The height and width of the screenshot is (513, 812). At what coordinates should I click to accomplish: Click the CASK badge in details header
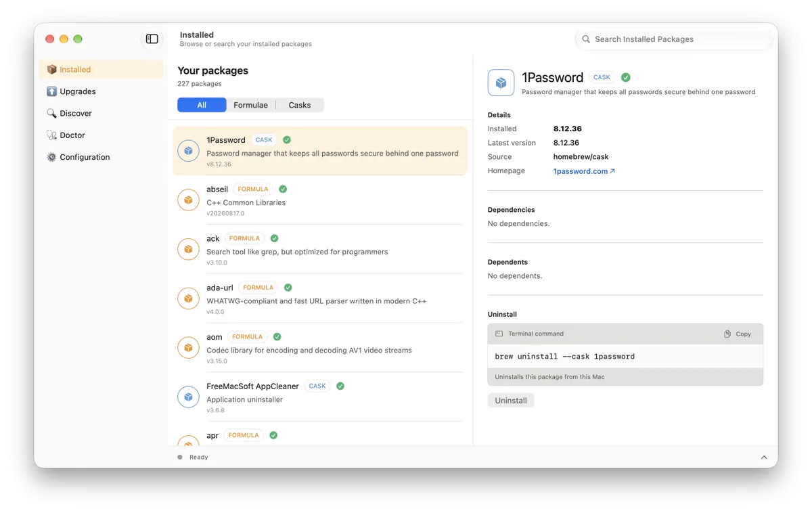click(602, 77)
